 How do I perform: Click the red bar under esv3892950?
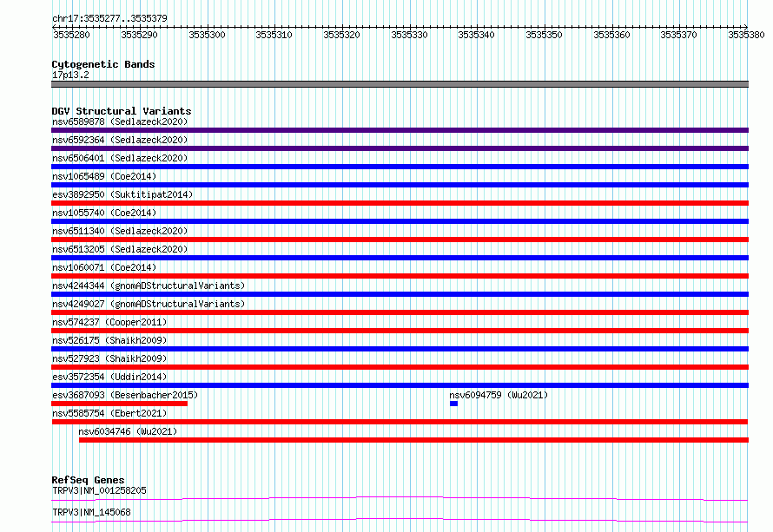(x=400, y=203)
